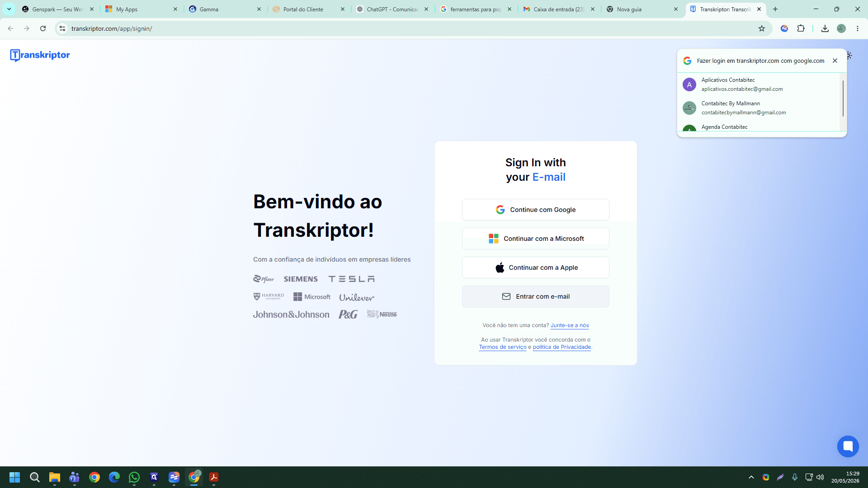Open the tab search dropdown arrow

[x=9, y=9]
